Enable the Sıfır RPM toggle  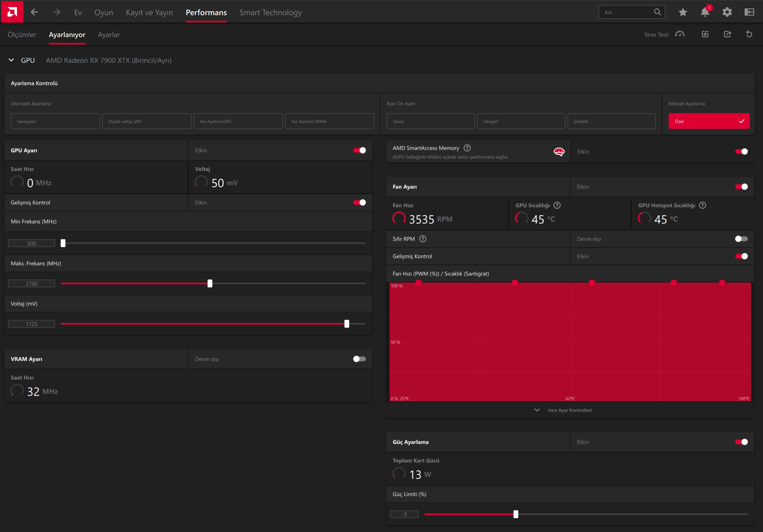(741, 239)
